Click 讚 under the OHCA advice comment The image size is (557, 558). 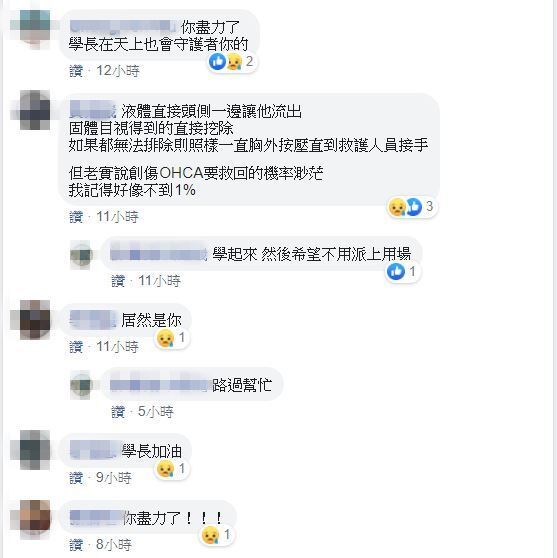tap(76, 217)
